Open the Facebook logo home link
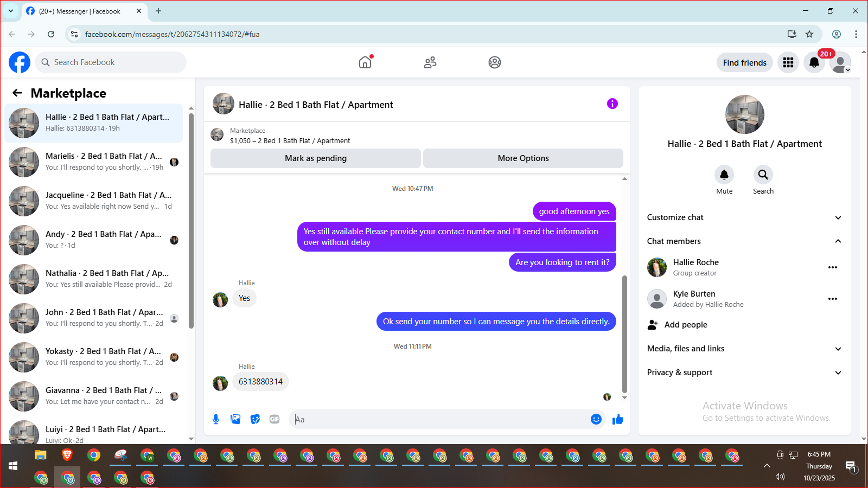Viewport: 868px width, 488px height. click(x=20, y=62)
